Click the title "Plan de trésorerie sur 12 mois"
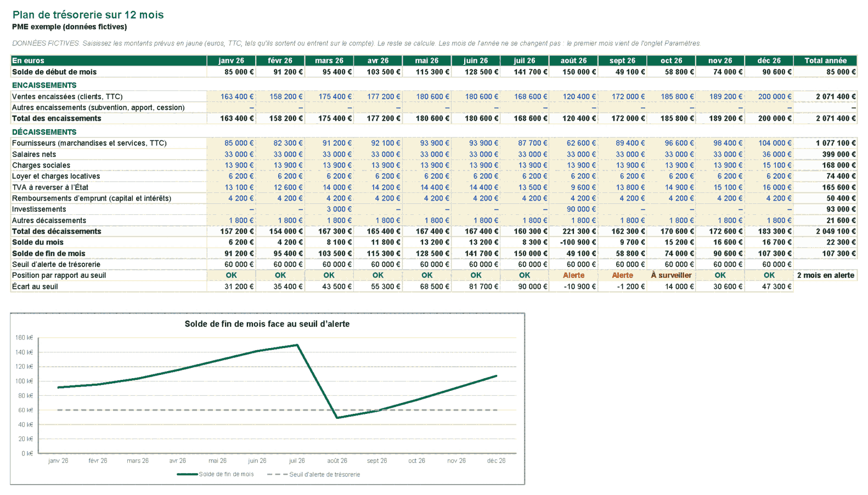 click(88, 15)
